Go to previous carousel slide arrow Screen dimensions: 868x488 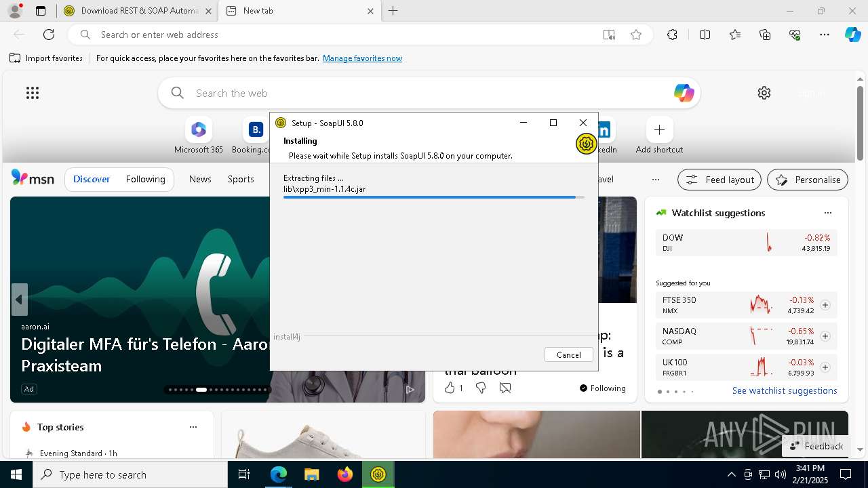(x=19, y=300)
